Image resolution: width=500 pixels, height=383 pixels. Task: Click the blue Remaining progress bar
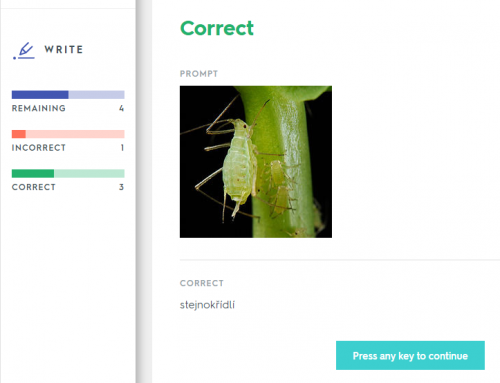(68, 95)
